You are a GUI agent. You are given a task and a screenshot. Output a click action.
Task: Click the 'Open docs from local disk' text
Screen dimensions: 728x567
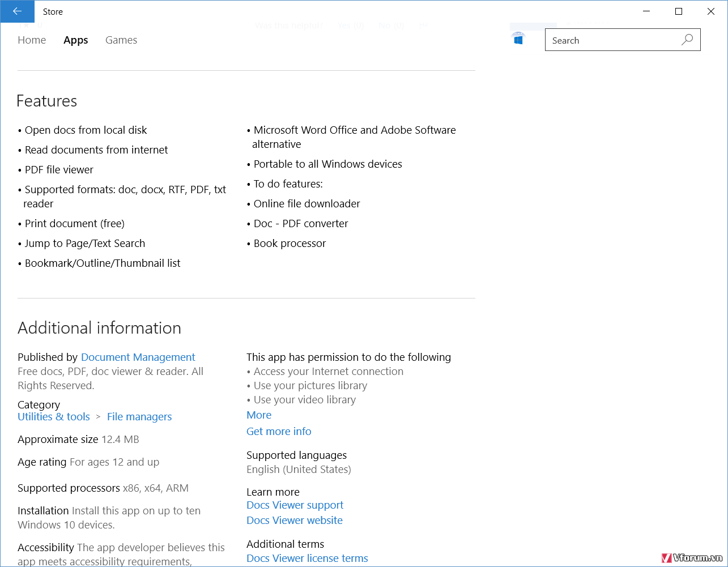[x=86, y=130]
